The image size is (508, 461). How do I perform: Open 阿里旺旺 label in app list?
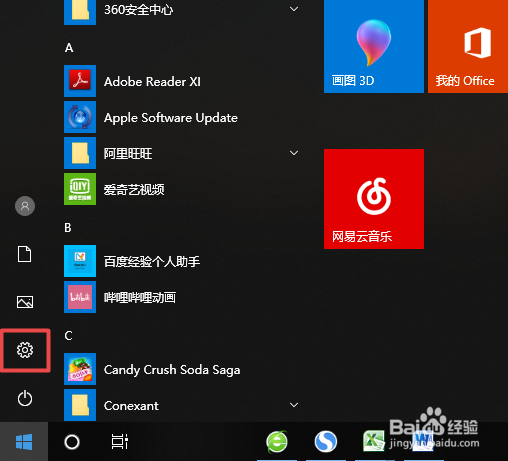[x=128, y=154]
